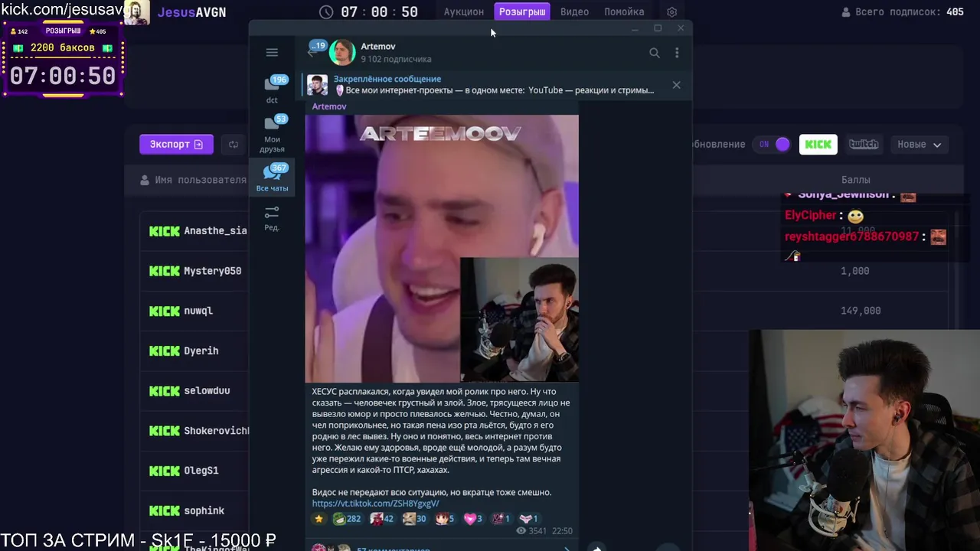The image size is (980, 551).
Task: Open the vt.tiktok.com link in the post
Action: click(375, 504)
